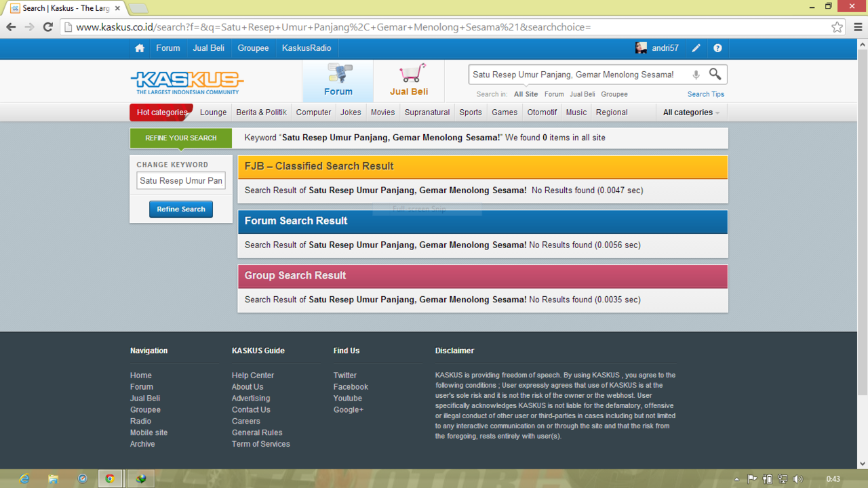The height and width of the screenshot is (488, 868).
Task: Click browser forward arrow
Action: coord(29,27)
